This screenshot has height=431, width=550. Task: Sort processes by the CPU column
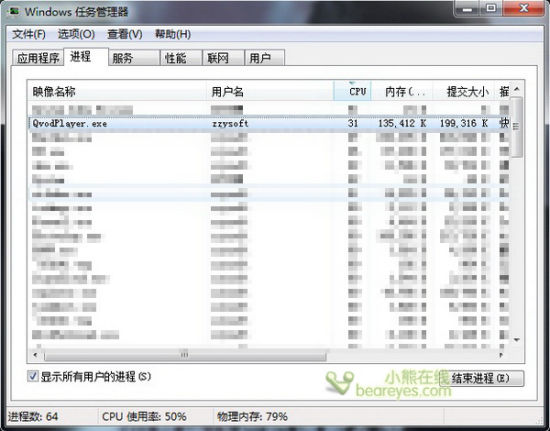352,92
